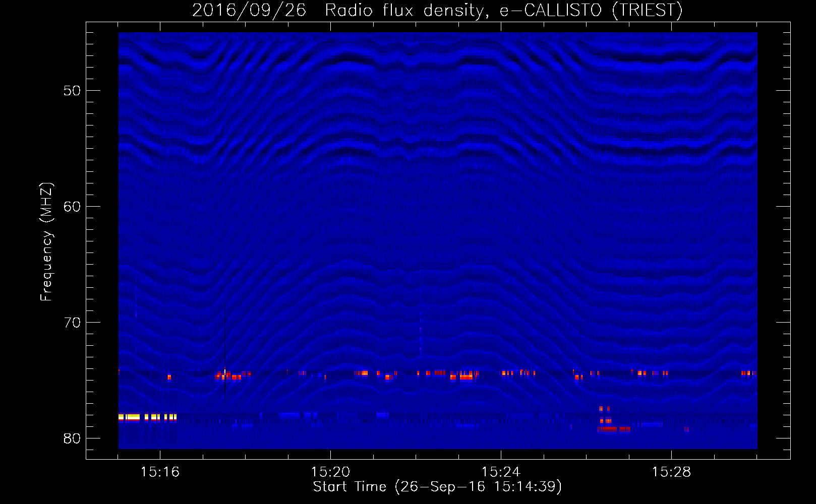816x504 pixels.
Task: Click the 15:16 time tick label
Action: click(160, 472)
